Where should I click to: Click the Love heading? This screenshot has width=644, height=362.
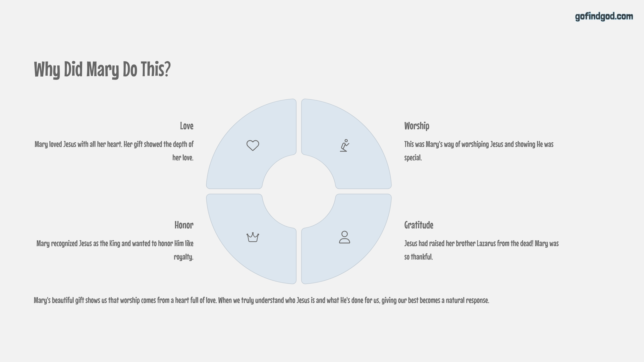186,126
